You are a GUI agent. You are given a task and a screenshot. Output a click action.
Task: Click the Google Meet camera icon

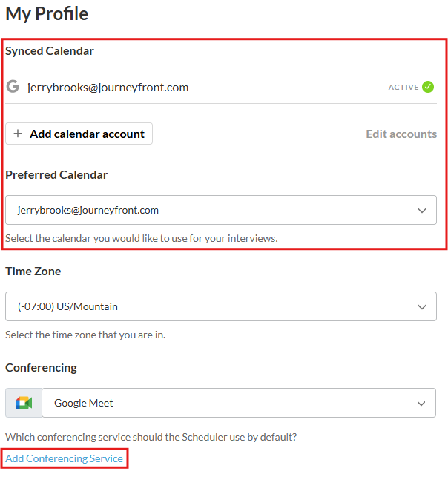24,403
